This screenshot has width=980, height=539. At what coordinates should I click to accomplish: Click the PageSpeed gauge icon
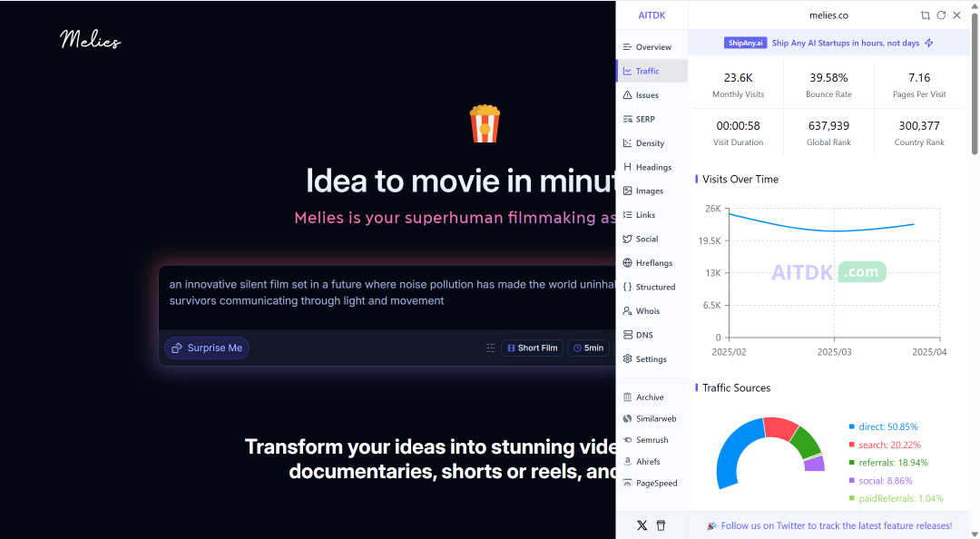coord(628,483)
